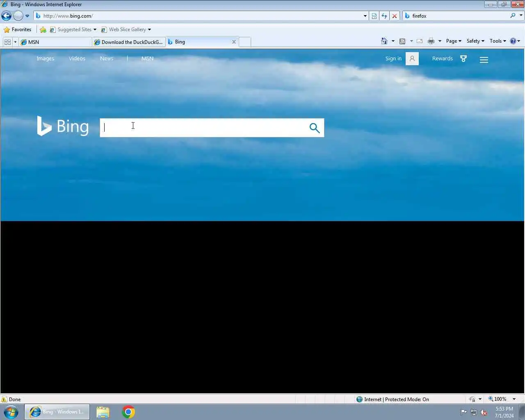Open the Help question mark menu
Viewport: 525px width, 420px height.
[x=515, y=41]
